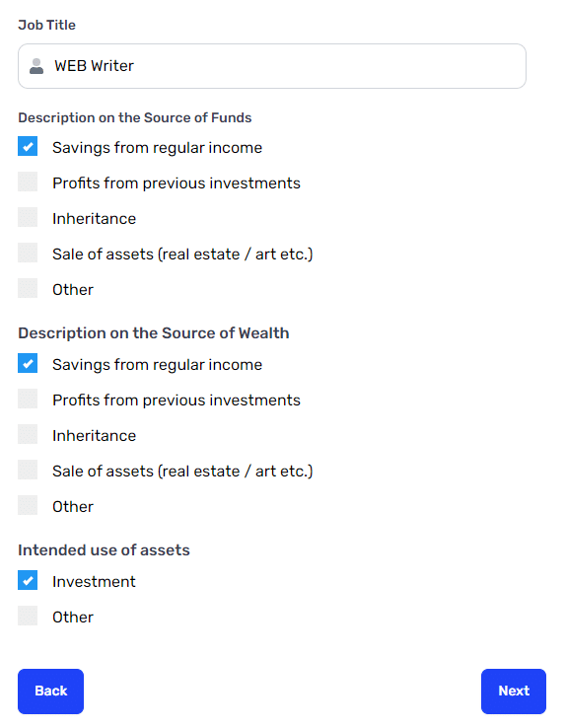Uncheck Savings from regular income under Source of Funds
Screen dimensions: 565x728
click(28, 146)
